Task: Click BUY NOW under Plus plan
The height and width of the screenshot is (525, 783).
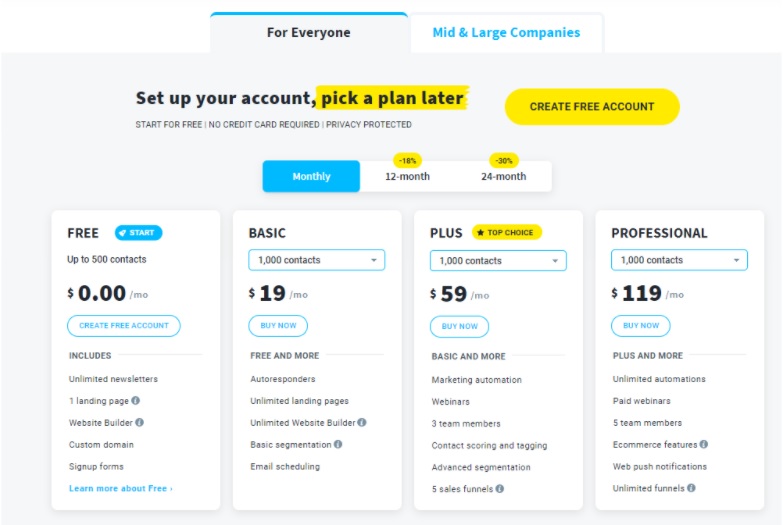Action: (459, 327)
